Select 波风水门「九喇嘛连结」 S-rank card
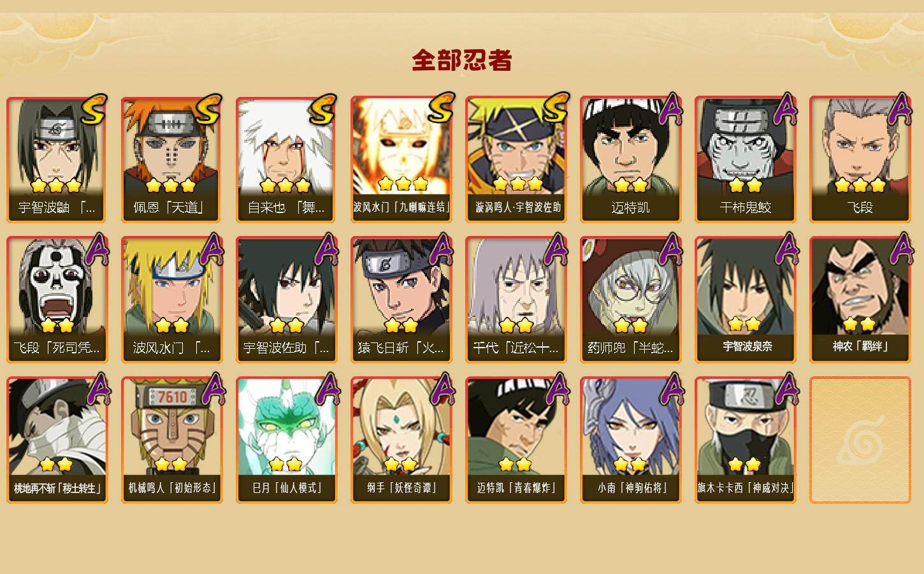This screenshot has width=924, height=574. click(401, 159)
